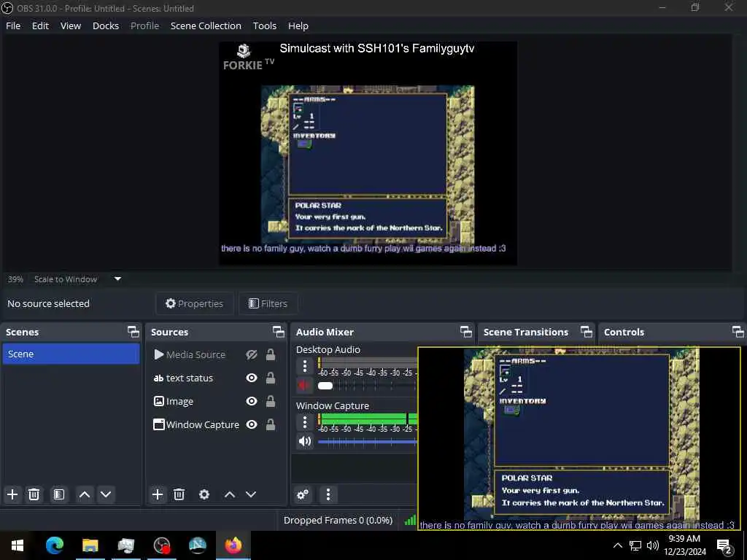Open source properties gear in Sources dock
This screenshot has width=747, height=560.
pyautogui.click(x=204, y=495)
